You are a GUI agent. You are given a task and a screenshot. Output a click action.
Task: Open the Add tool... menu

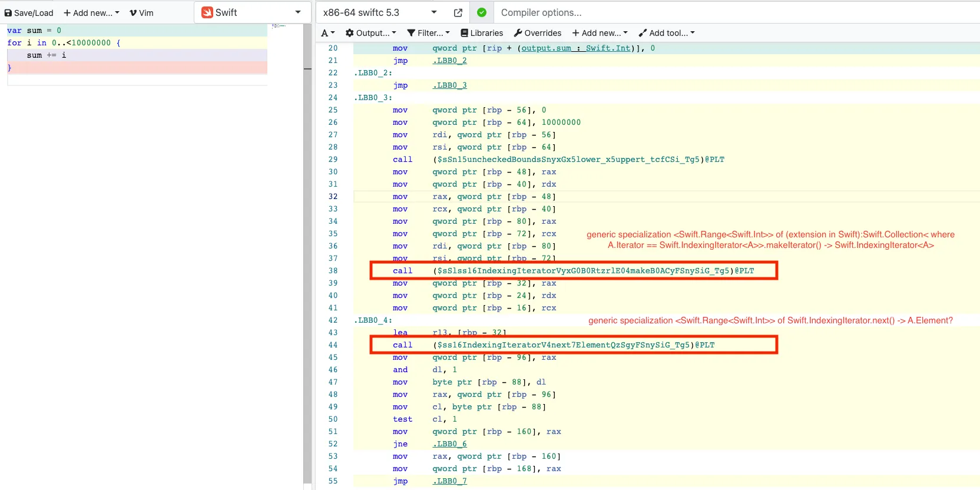click(x=667, y=33)
